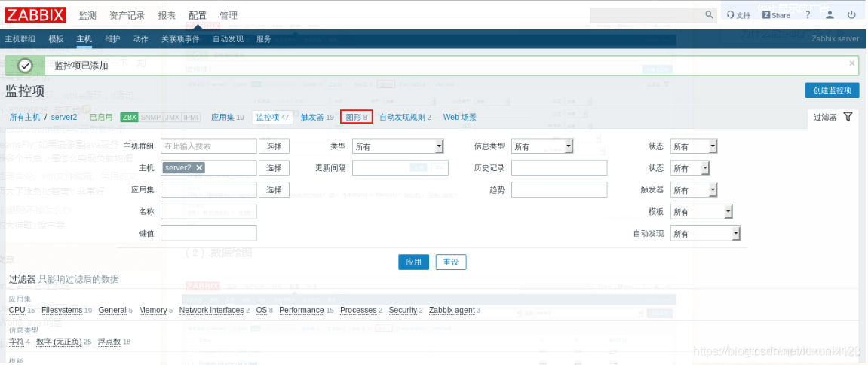Focus the 应用集 input field
868x365 pixels.
pyautogui.click(x=209, y=189)
